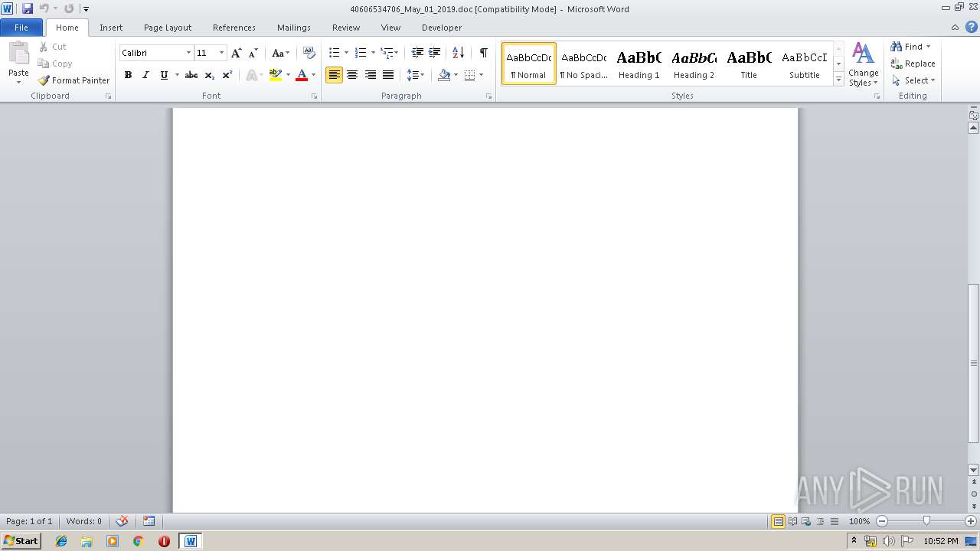
Task: Decrease paragraph indent
Action: (x=417, y=53)
